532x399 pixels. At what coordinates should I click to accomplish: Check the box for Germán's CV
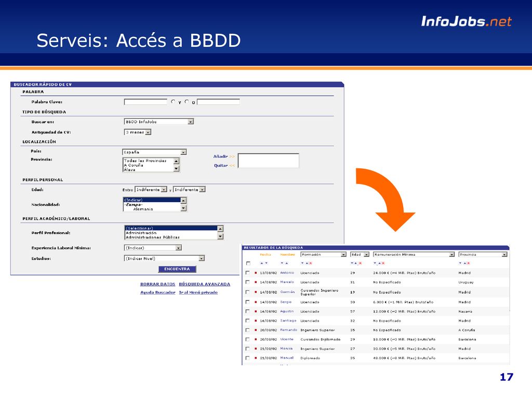point(247,292)
